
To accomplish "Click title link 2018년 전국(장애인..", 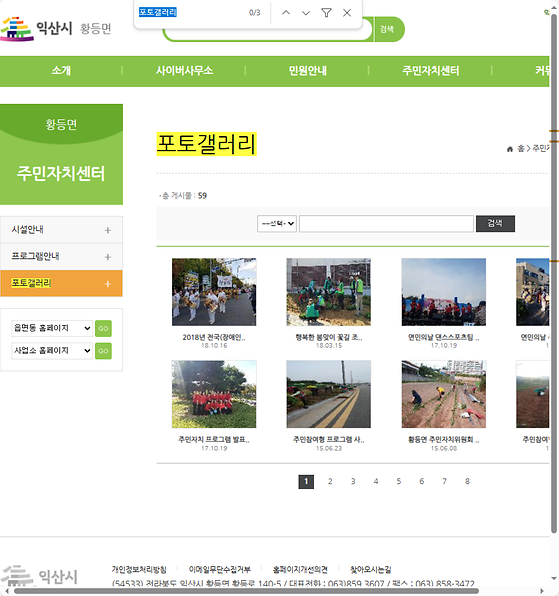I will [x=214, y=337].
